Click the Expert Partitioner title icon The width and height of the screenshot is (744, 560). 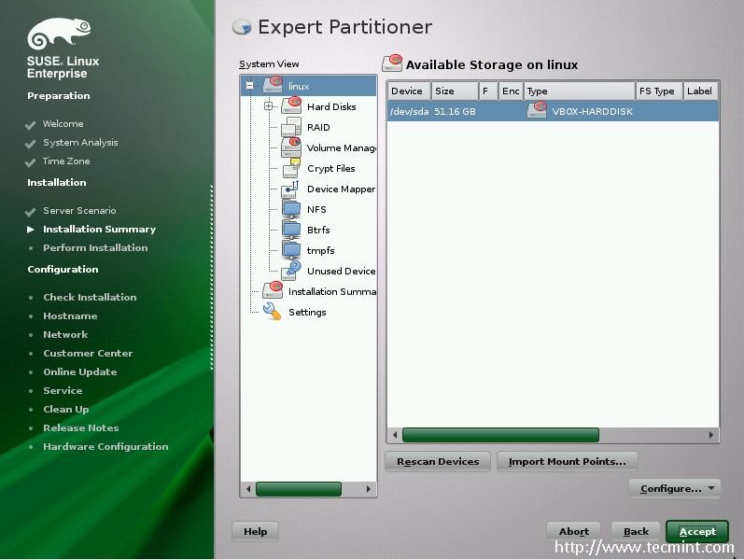[242, 27]
